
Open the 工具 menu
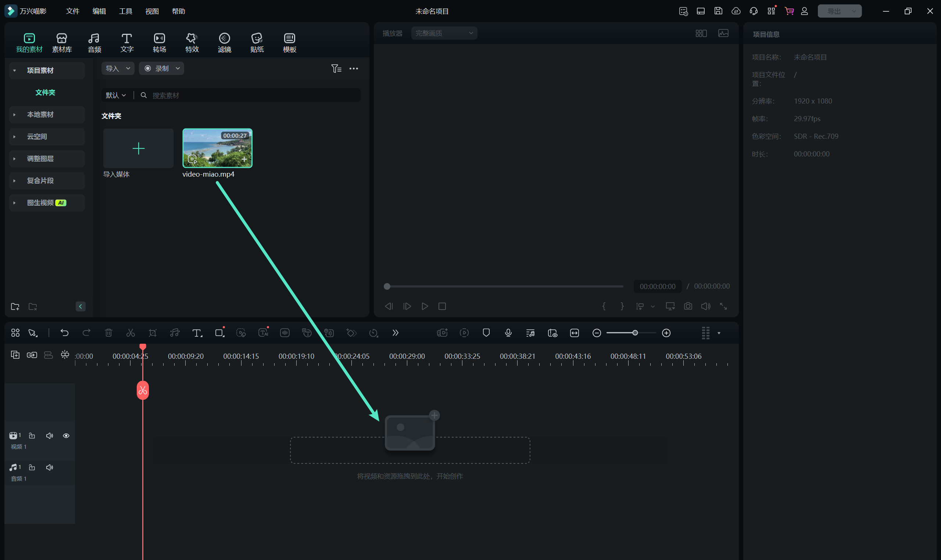coord(125,11)
